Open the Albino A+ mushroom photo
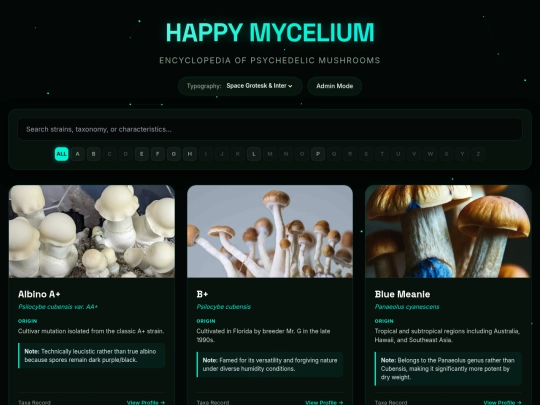Viewport: 540px width, 405px height. pyautogui.click(x=92, y=231)
